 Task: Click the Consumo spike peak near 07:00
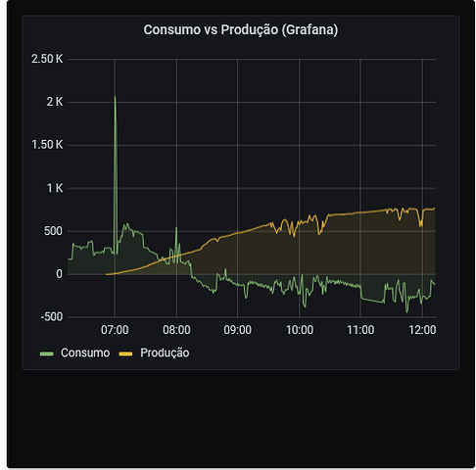pyautogui.click(x=115, y=97)
